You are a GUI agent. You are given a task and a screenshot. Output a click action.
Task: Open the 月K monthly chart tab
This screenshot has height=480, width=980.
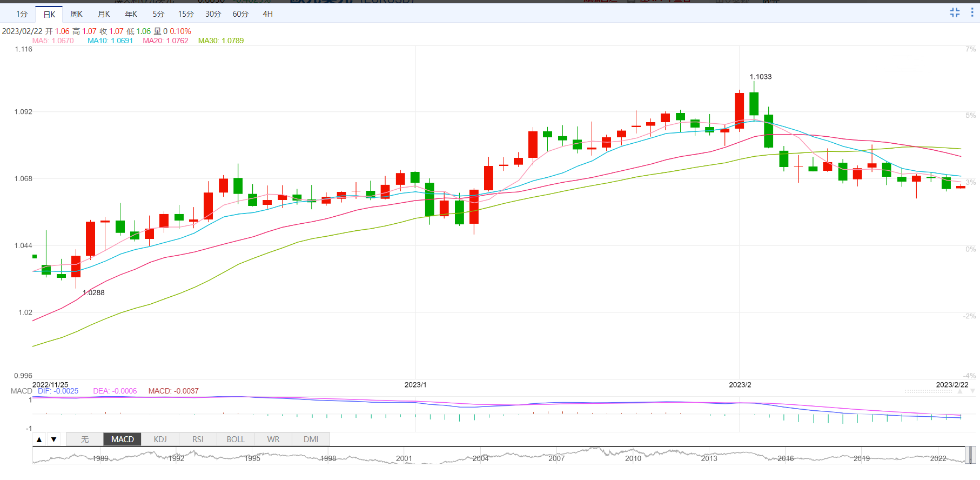tap(104, 14)
